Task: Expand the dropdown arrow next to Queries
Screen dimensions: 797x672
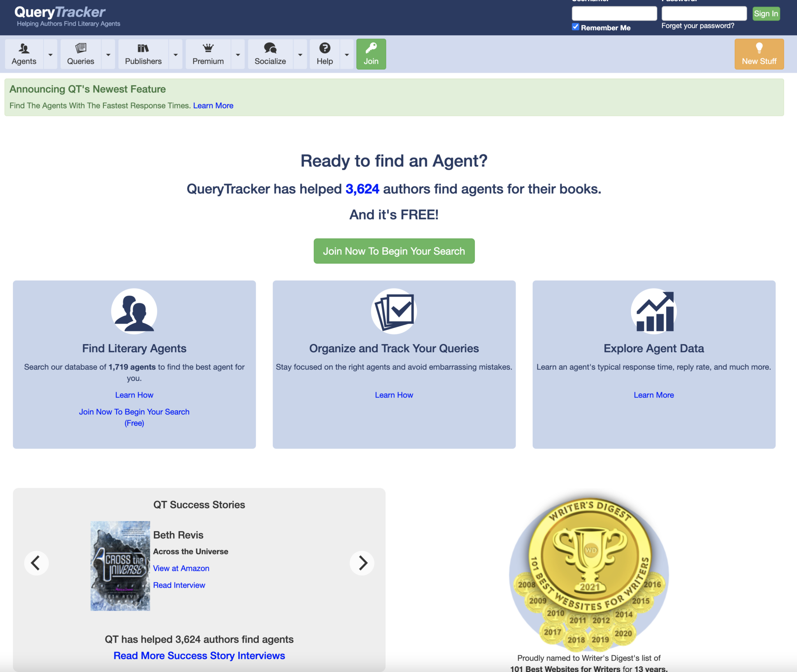Action: [x=108, y=54]
